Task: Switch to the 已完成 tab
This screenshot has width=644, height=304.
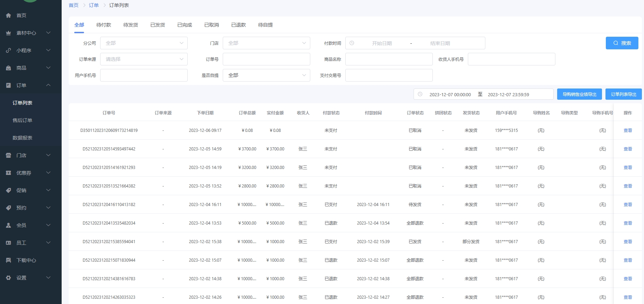Action: point(185,25)
